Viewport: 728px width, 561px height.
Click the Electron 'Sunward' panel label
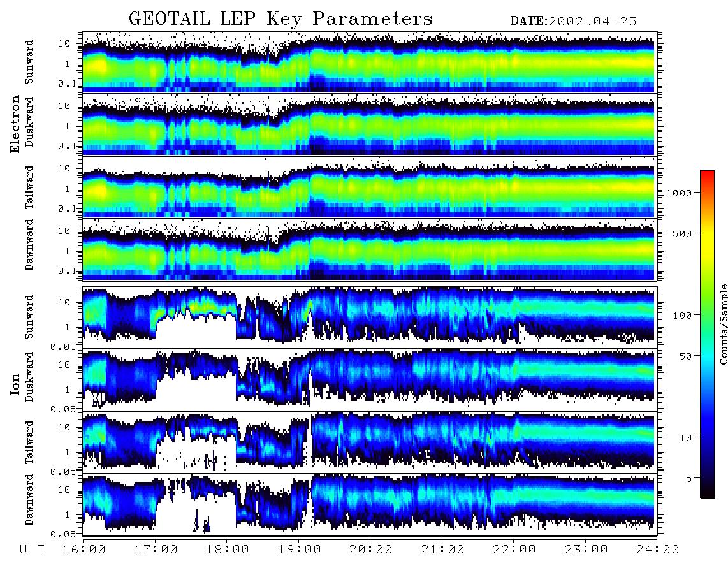[29, 62]
